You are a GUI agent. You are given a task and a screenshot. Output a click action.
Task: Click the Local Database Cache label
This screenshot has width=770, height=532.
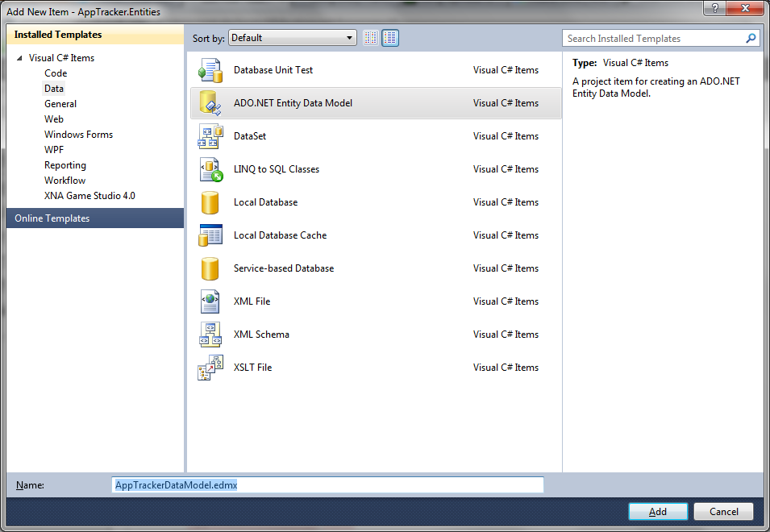280,235
